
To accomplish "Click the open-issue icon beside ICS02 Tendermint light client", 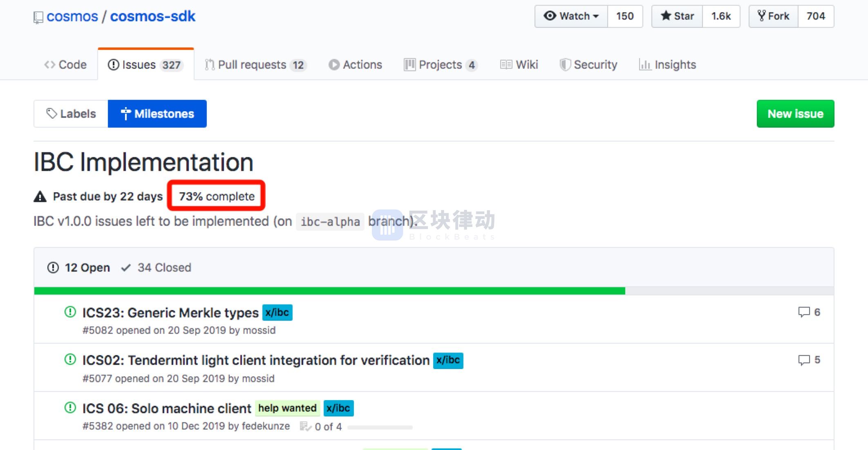I will pos(70,360).
